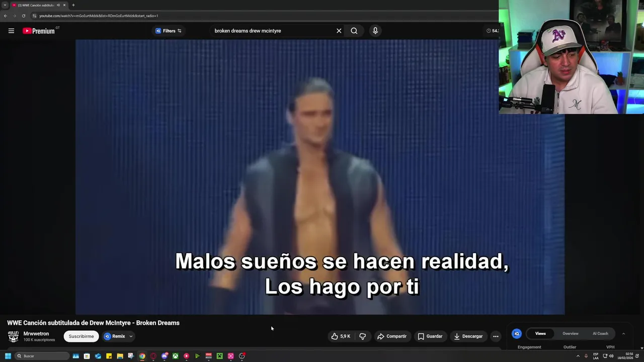The height and width of the screenshot is (362, 644).
Task: Open File Explorer from the taskbar
Action: (x=120, y=356)
